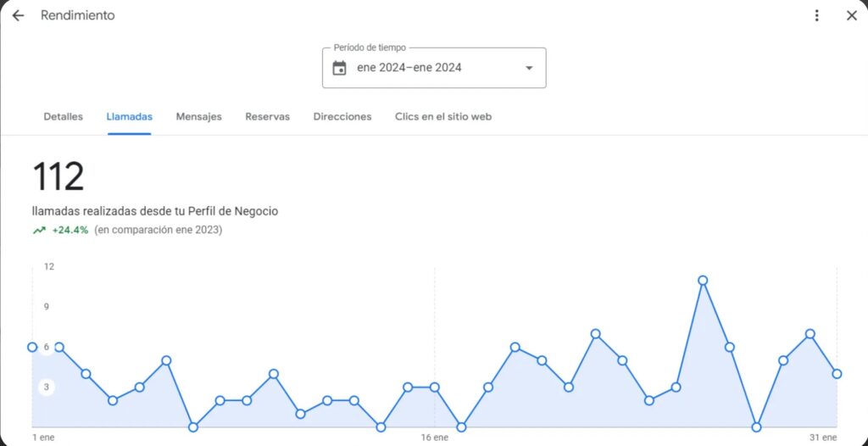Open the Direcciones tab
The width and height of the screenshot is (868, 446).
(x=342, y=117)
